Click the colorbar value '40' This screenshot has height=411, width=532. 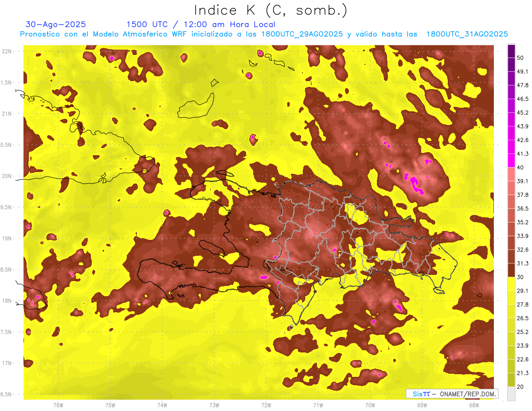520,168
